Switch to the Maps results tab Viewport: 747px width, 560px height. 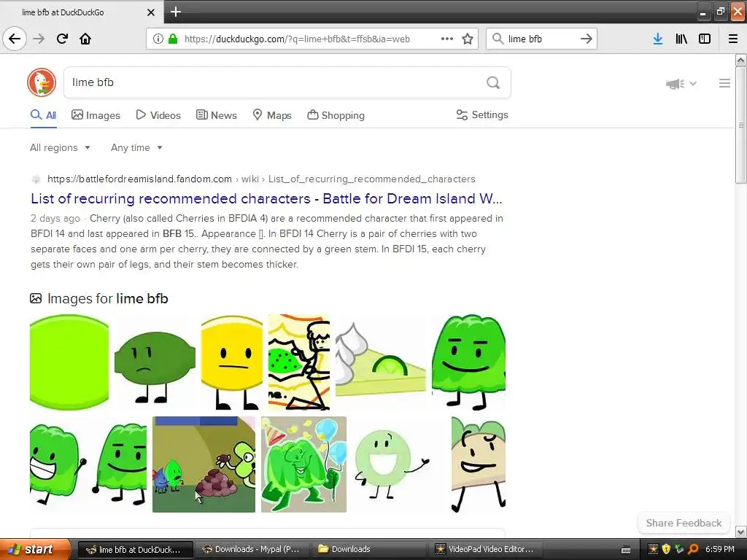[272, 115]
